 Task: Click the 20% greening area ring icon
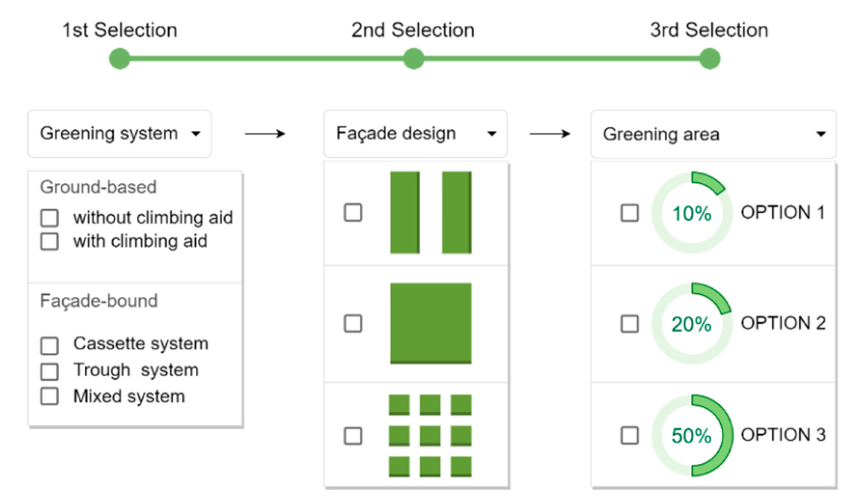(692, 323)
